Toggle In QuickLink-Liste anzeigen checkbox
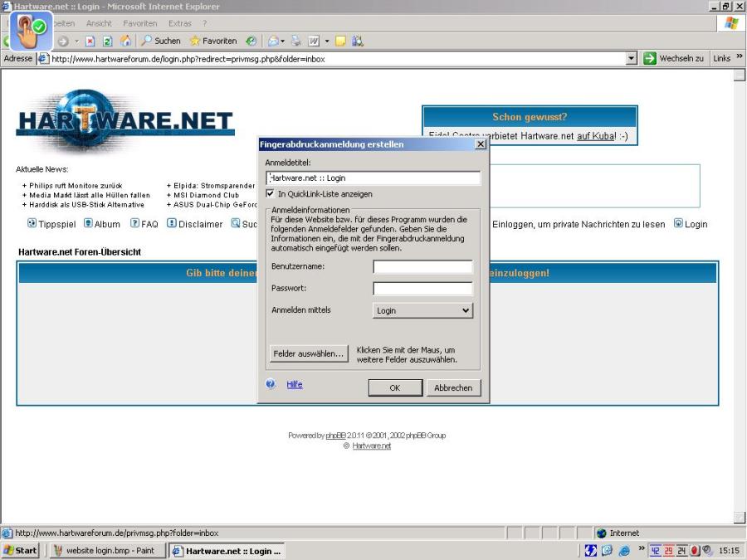Screen dimensions: 747x560 (270, 193)
